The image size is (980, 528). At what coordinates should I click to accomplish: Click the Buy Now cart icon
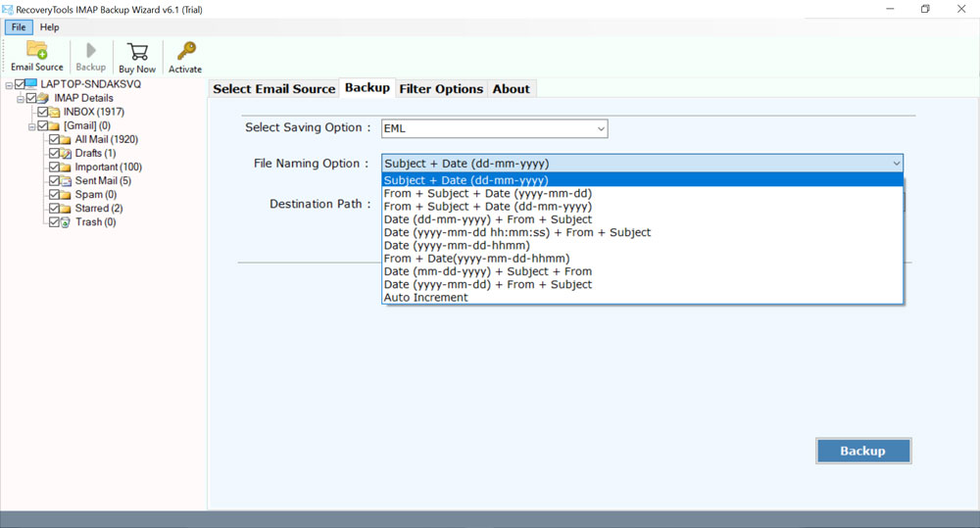point(137,51)
